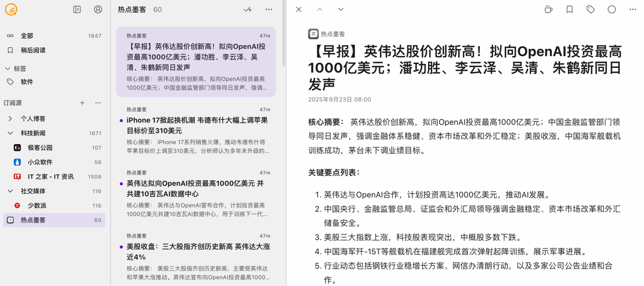
Task: Add a new feed subscription
Action: (82, 103)
